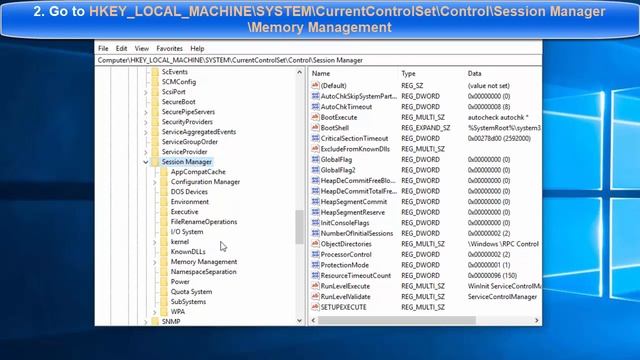Viewport: 640px width, 360px height.
Task: Select the ProtectionMode value name
Action: click(x=344, y=265)
